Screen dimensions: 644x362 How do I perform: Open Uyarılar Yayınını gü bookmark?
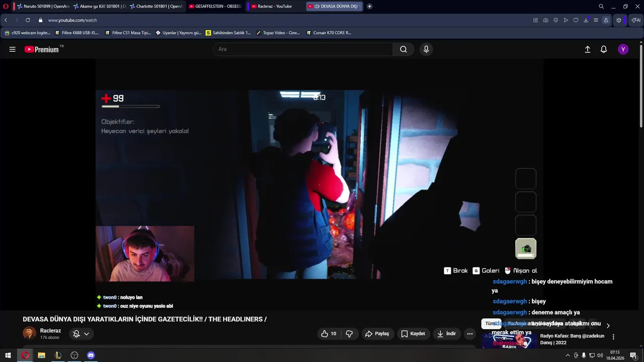(179, 33)
